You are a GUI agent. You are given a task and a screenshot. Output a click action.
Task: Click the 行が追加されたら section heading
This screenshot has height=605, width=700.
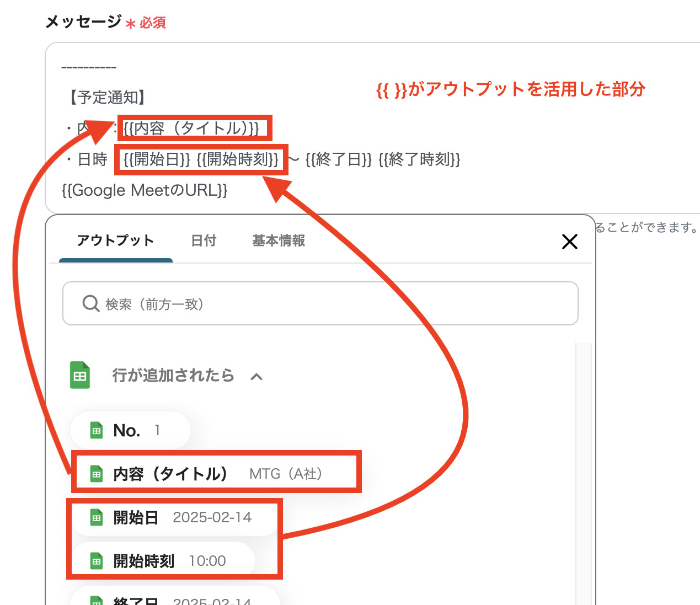point(173,376)
